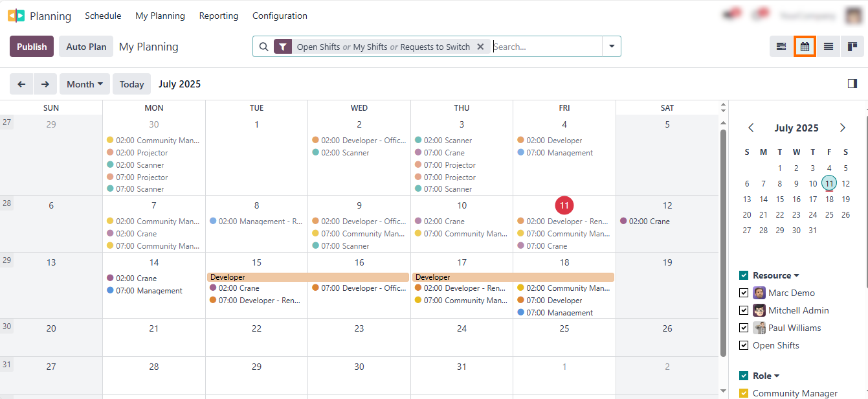Toggle the side panel icon above the calendar
This screenshot has height=399, width=868.
pyautogui.click(x=852, y=84)
